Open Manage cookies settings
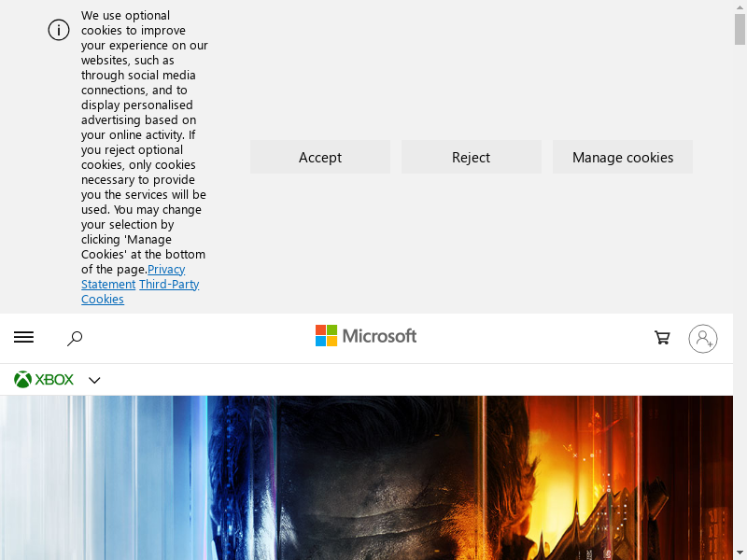747x560 pixels. click(x=623, y=157)
